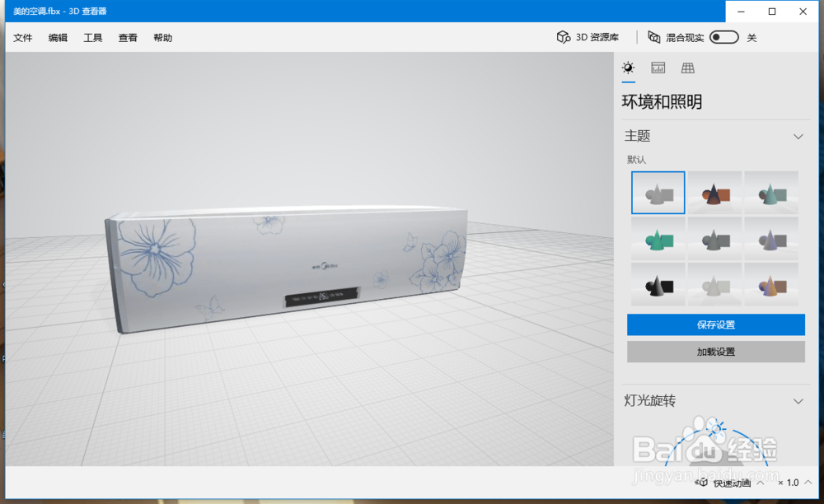Click the quick animation cube icon
This screenshot has height=504, width=824.
coord(701,482)
